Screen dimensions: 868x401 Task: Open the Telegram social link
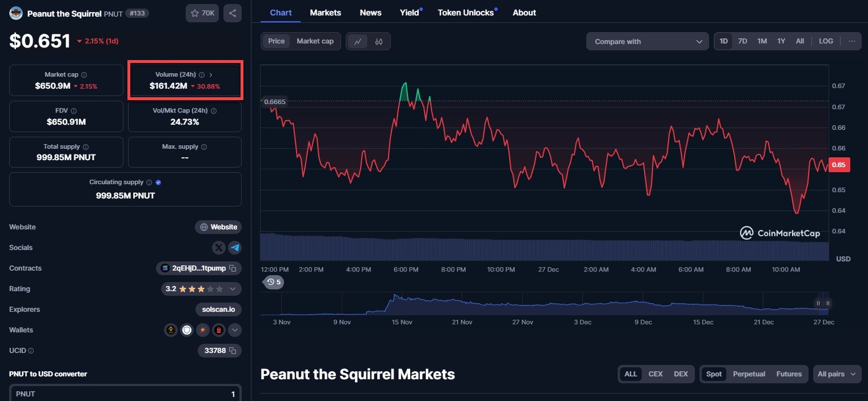point(235,248)
